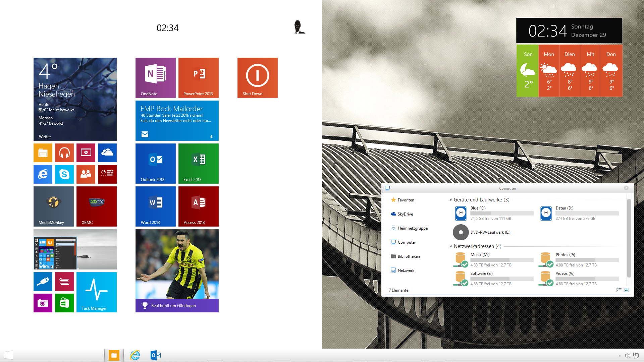Viewport: 644px width, 362px height.
Task: Open the People small tile
Action: click(x=86, y=174)
